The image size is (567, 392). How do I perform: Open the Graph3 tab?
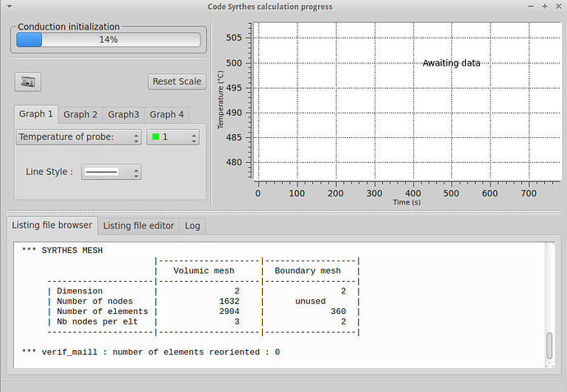click(x=123, y=114)
